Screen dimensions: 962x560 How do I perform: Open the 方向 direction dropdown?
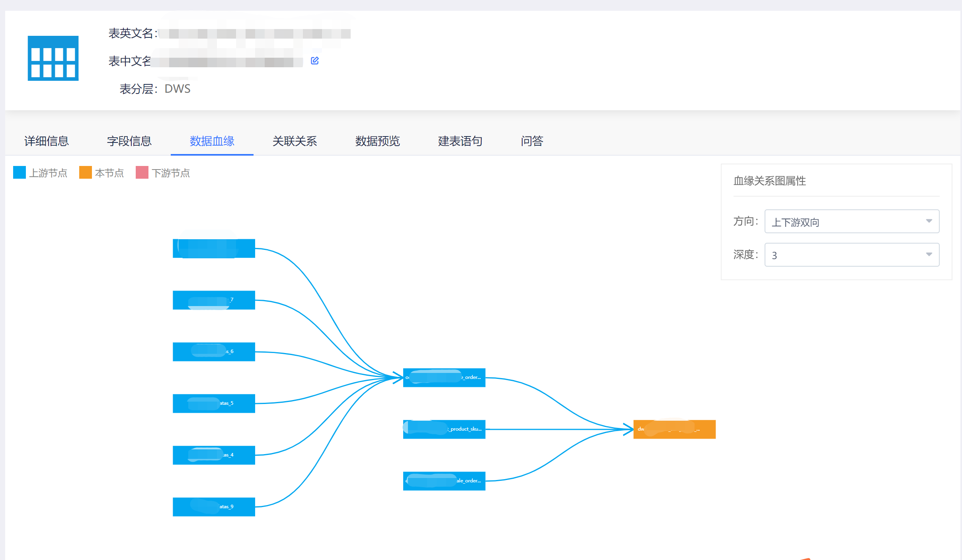pyautogui.click(x=851, y=221)
